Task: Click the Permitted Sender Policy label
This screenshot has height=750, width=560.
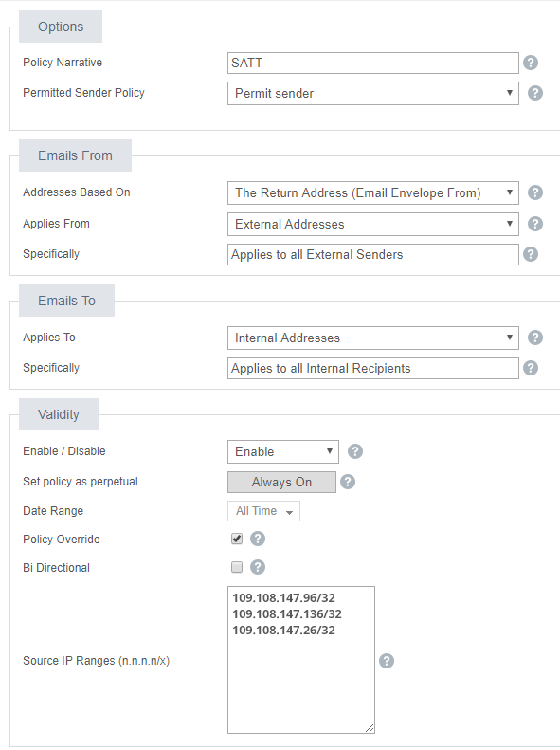Action: [83, 92]
